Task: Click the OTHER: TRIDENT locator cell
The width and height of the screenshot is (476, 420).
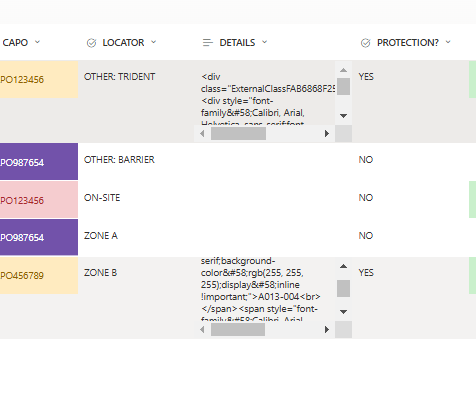Action: click(119, 77)
